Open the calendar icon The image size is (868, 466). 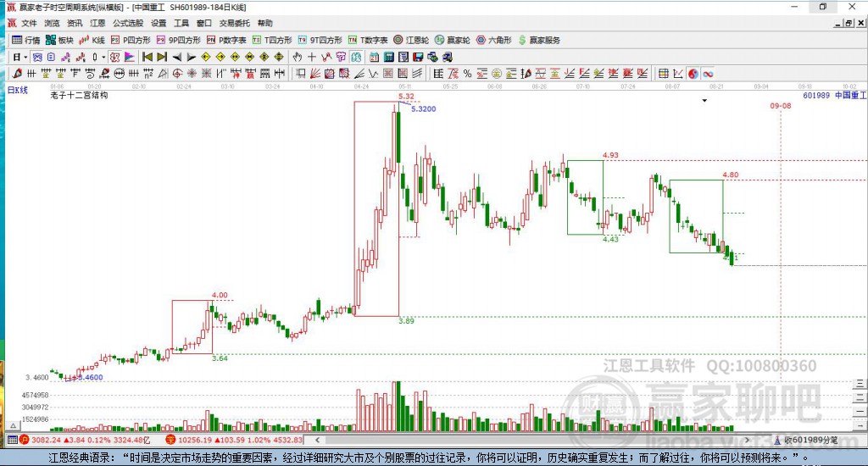pyautogui.click(x=374, y=57)
